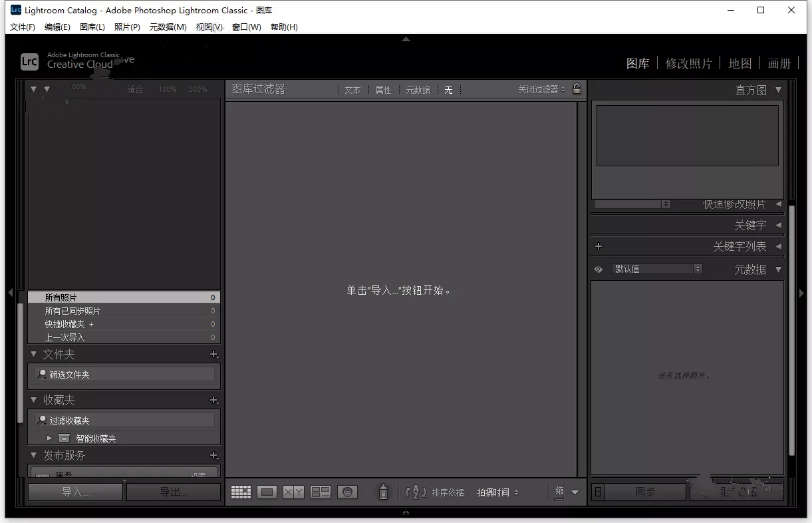
Task: Click the eye icon next to 默认值
Action: coord(599,269)
